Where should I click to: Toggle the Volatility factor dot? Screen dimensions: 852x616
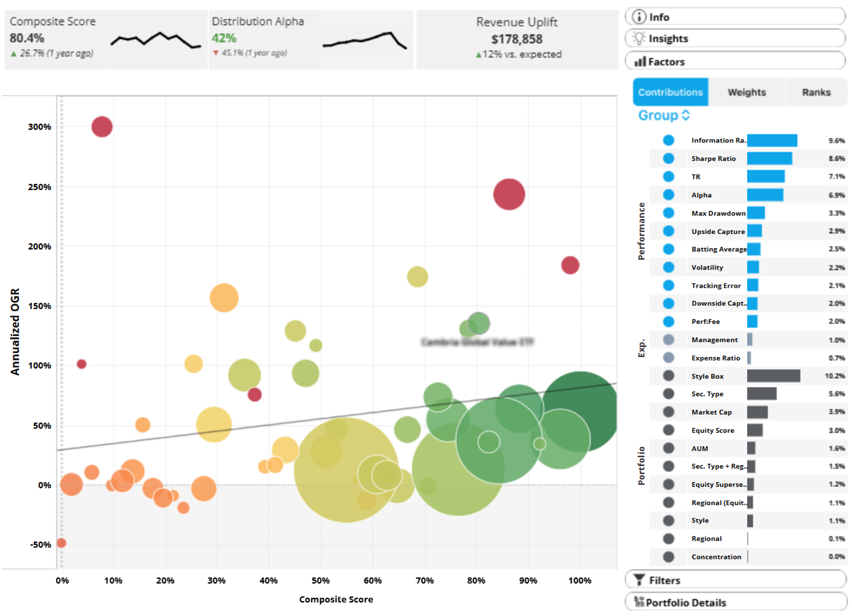[668, 267]
